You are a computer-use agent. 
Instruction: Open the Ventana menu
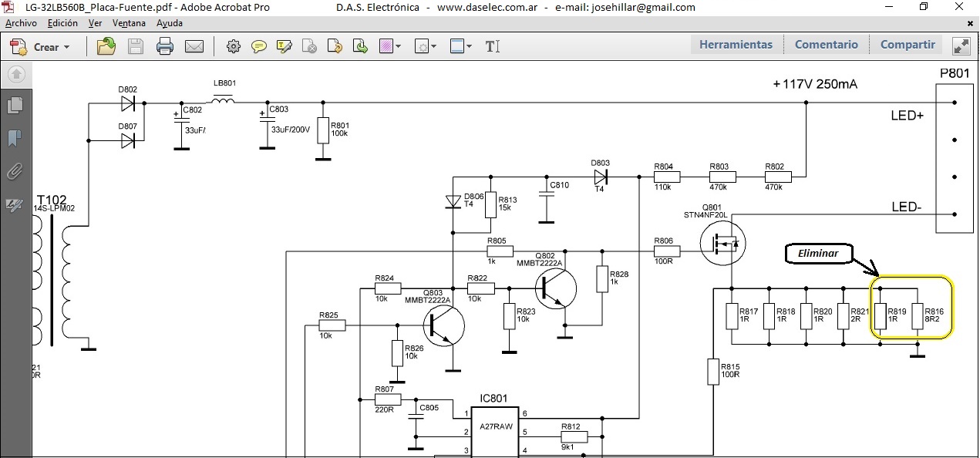129,23
